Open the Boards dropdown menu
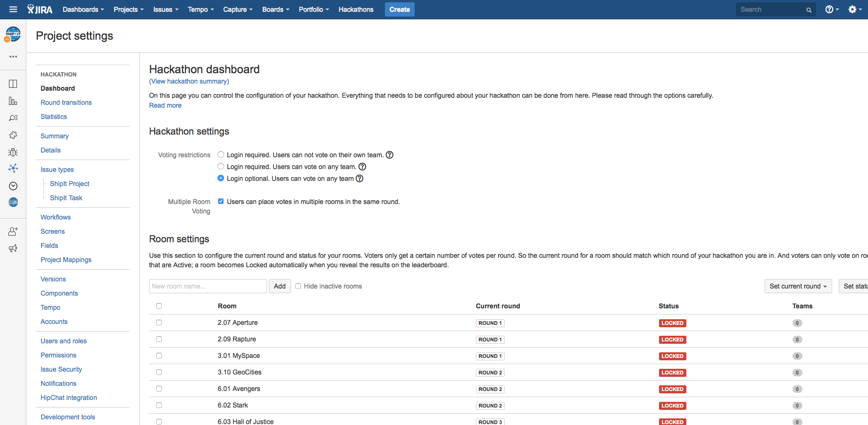The height and width of the screenshot is (425, 868). click(x=276, y=9)
